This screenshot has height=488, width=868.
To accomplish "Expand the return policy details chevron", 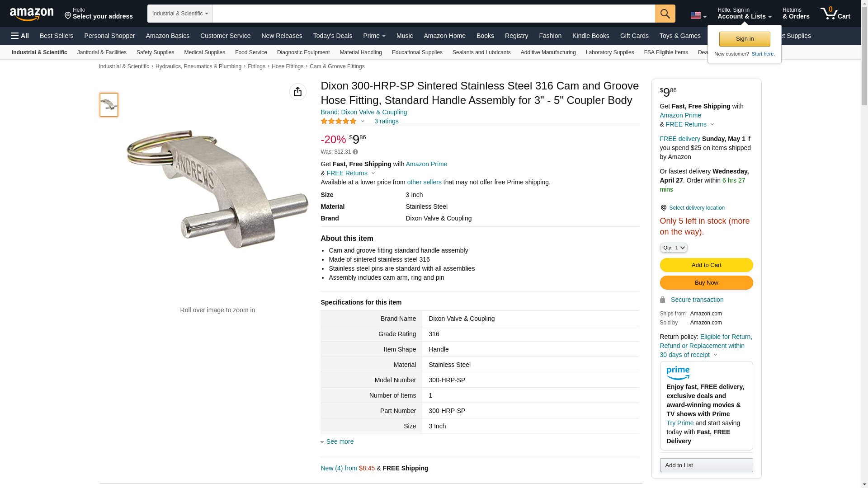I will coord(715,355).
